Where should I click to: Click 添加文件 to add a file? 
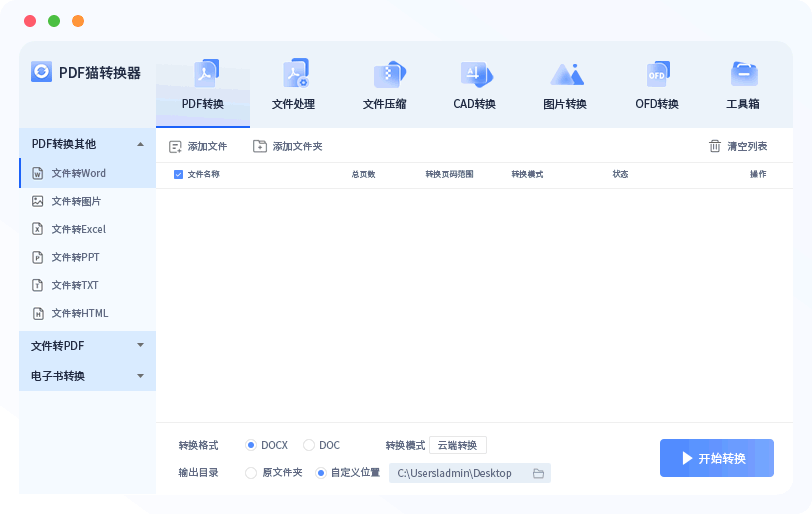198,146
